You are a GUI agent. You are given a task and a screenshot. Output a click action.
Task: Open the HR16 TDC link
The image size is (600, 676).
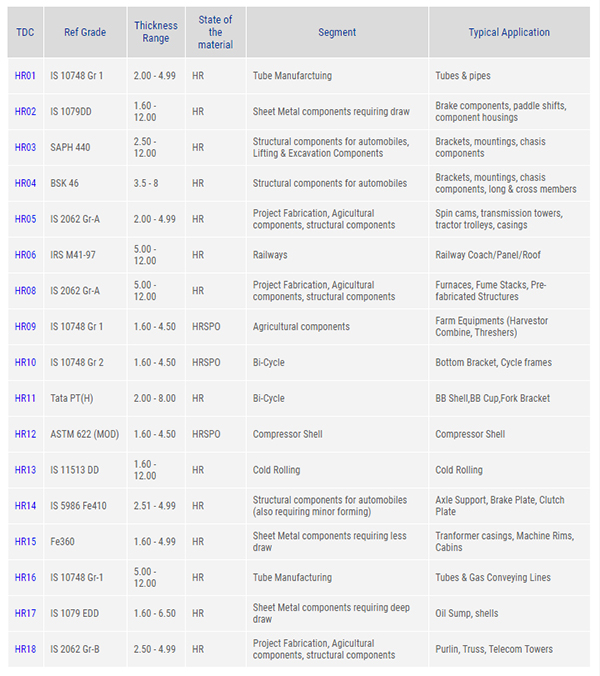click(x=25, y=577)
